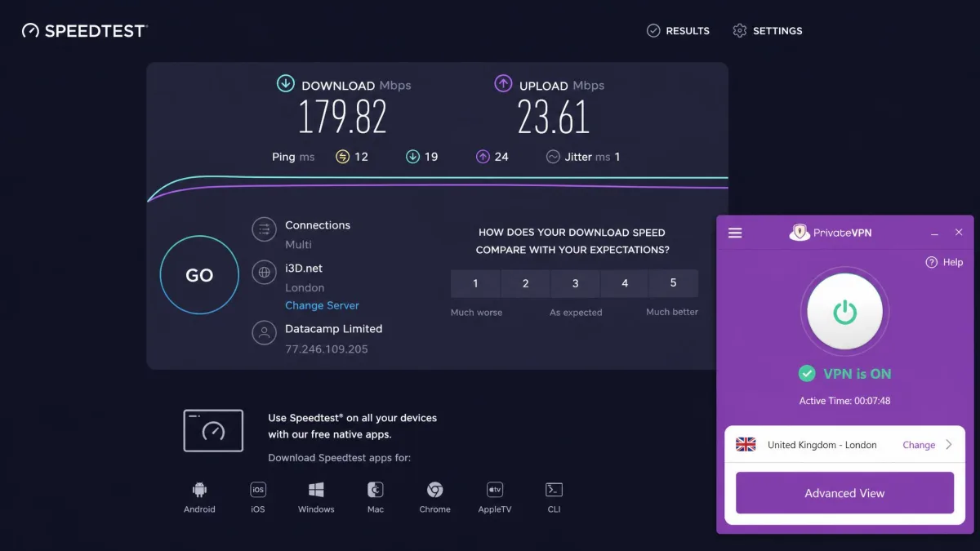
Task: Open Speedtest Settings
Action: (768, 31)
